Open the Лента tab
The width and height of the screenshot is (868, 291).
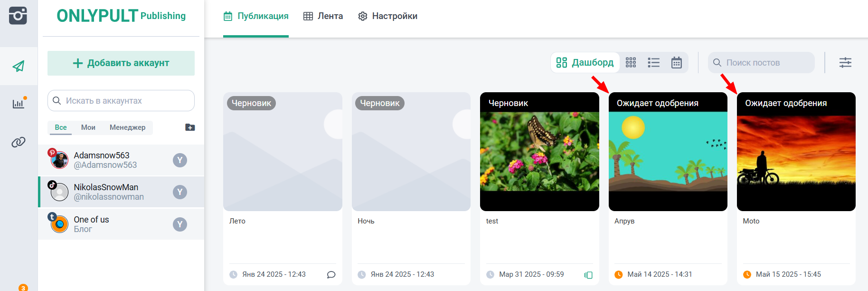coord(323,16)
